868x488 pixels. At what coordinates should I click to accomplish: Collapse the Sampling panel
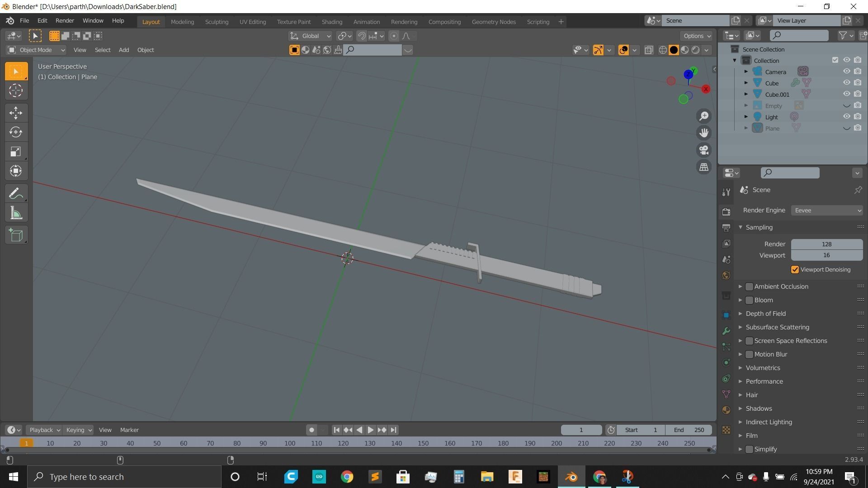759,227
